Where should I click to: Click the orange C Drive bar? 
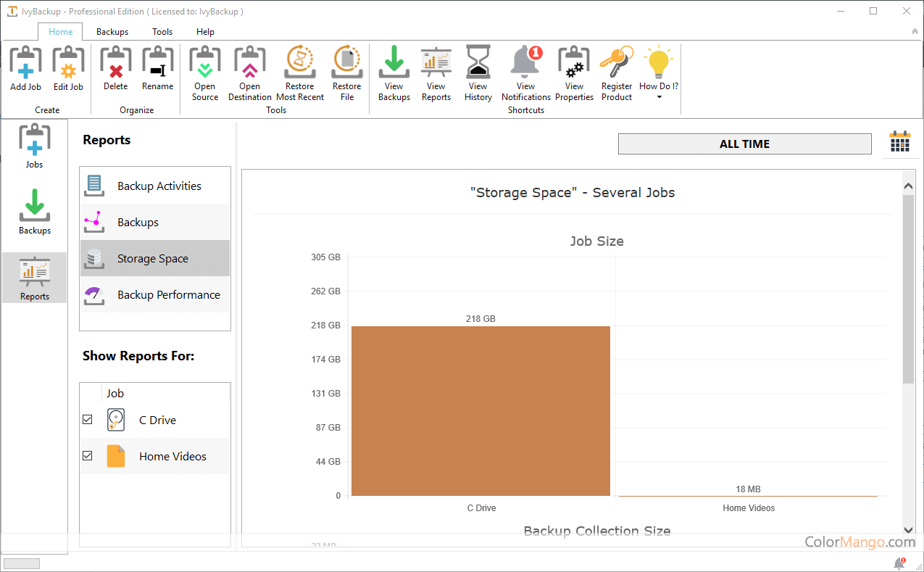[x=480, y=410]
